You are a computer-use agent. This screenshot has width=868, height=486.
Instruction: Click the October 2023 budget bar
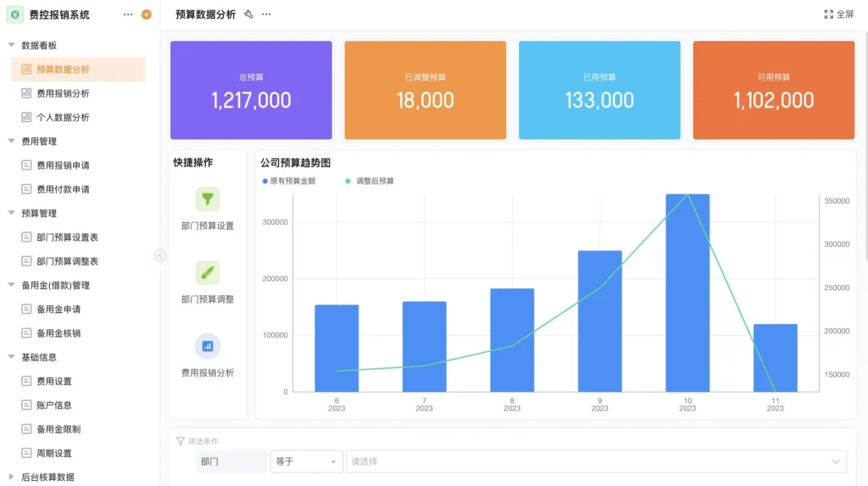click(x=687, y=293)
